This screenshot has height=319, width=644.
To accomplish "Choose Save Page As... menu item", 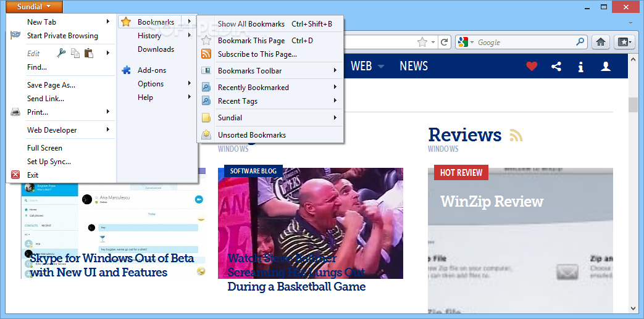I will pyautogui.click(x=51, y=85).
